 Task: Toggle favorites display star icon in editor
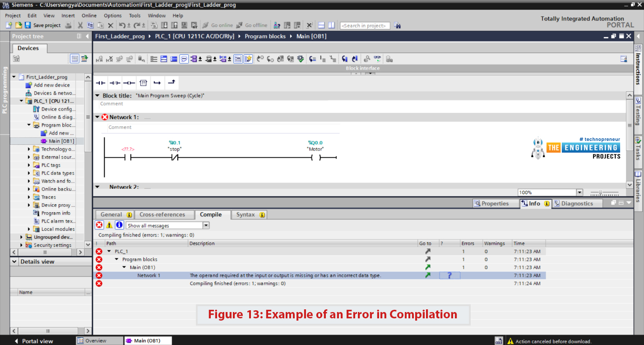coord(248,59)
